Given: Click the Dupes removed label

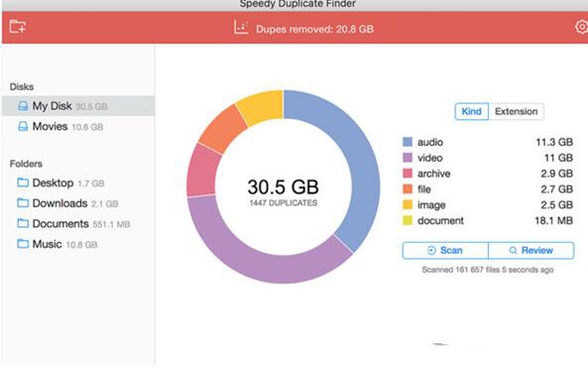Looking at the screenshot, I should (x=314, y=29).
